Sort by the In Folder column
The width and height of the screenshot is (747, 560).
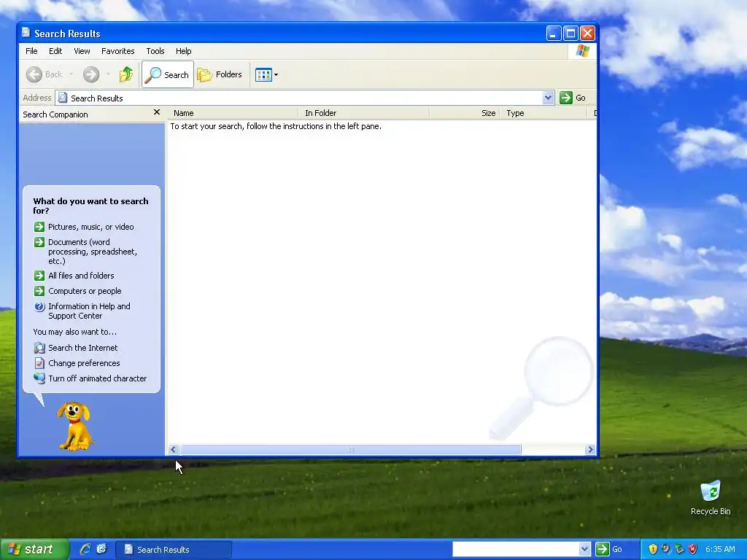click(x=364, y=113)
